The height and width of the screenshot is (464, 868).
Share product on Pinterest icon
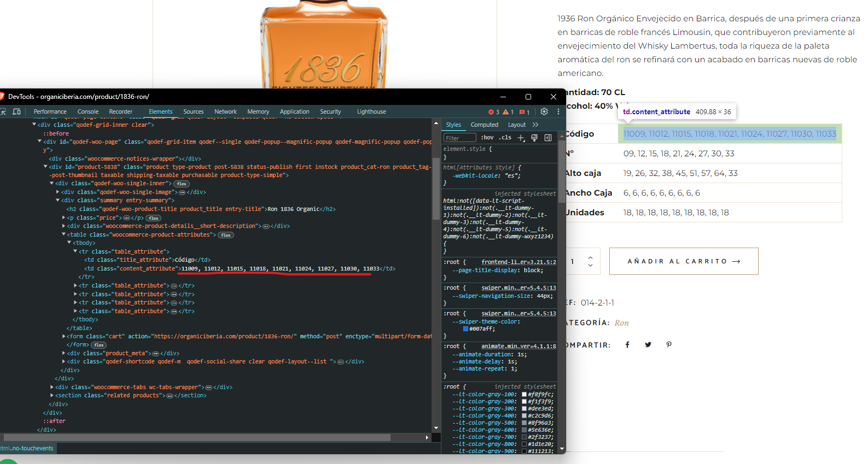click(x=669, y=345)
